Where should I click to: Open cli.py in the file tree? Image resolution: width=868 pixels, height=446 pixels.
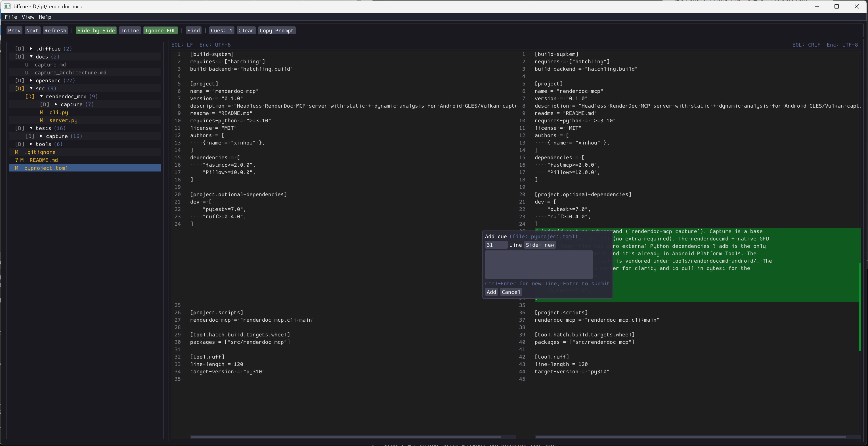click(59, 112)
